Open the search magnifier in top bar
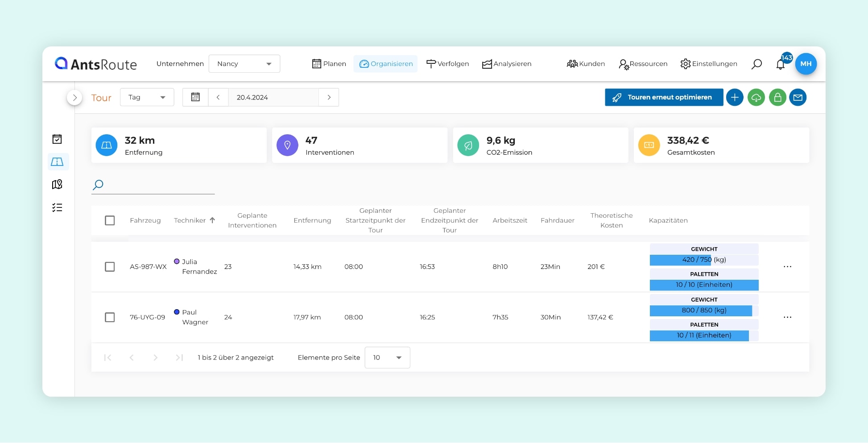The width and height of the screenshot is (868, 443). [x=756, y=64]
